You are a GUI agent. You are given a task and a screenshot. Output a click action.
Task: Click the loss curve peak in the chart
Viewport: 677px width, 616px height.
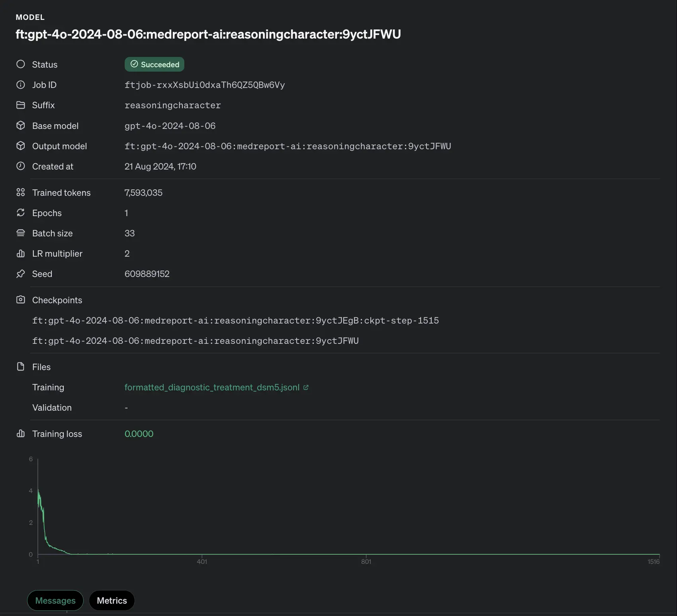[x=38, y=490]
